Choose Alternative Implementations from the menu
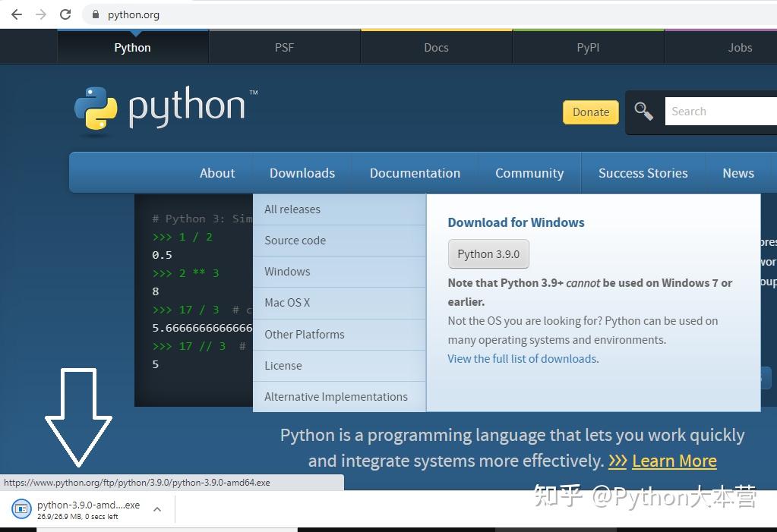Image resolution: width=777 pixels, height=532 pixels. [335, 396]
